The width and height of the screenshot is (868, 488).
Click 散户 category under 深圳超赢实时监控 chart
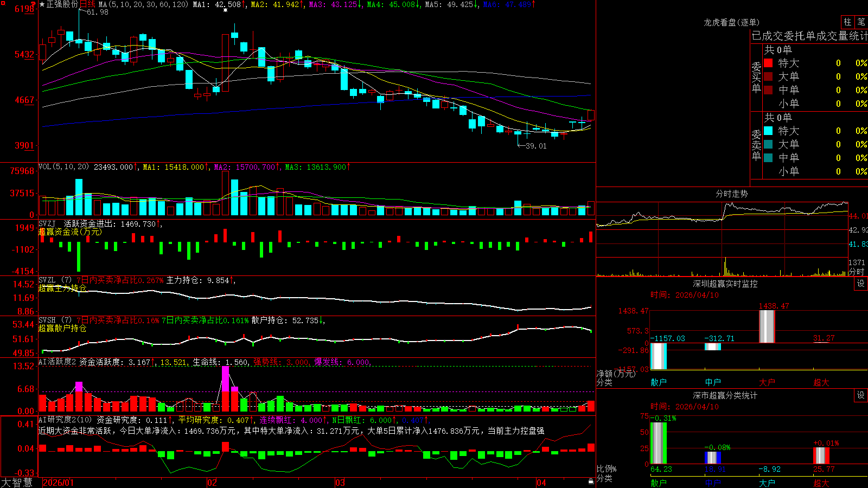(x=659, y=382)
